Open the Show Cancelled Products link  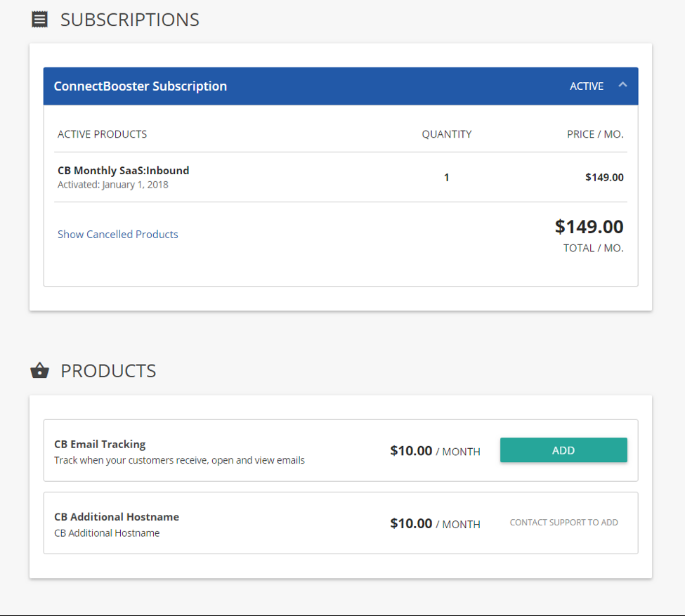pyautogui.click(x=118, y=235)
